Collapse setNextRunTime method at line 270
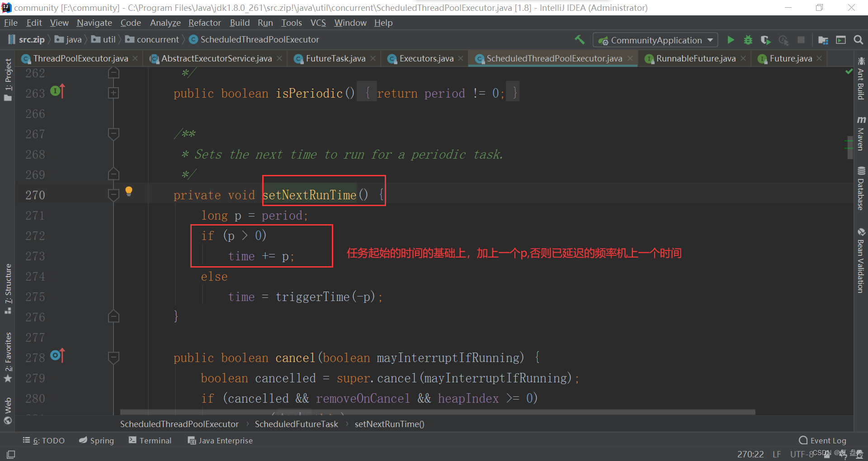 pos(113,195)
